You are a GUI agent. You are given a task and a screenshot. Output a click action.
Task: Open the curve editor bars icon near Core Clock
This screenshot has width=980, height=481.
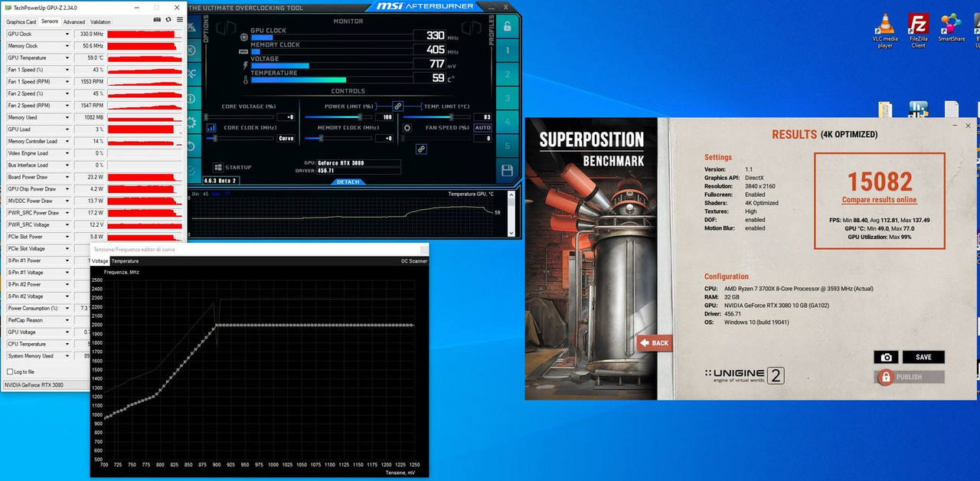(211, 128)
